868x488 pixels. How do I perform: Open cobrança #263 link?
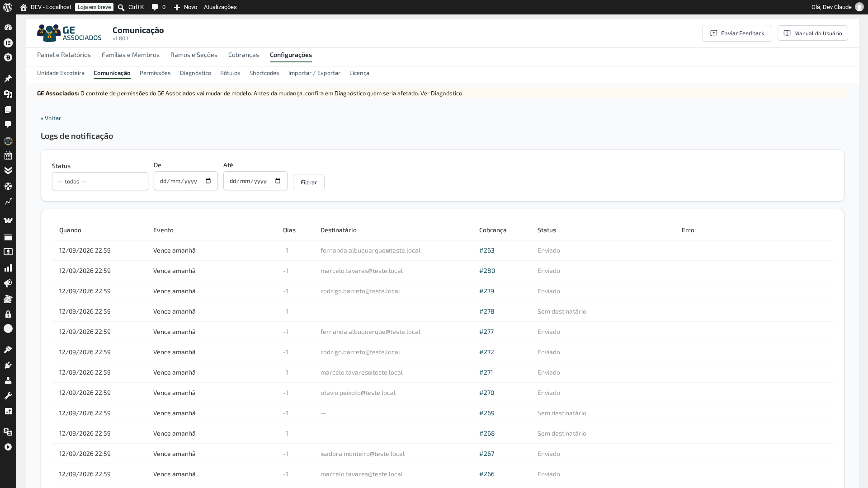(x=487, y=250)
